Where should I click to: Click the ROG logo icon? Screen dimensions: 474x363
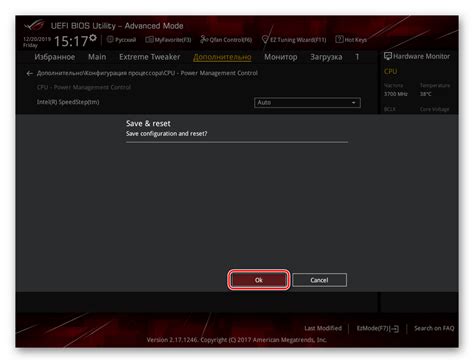pos(34,25)
